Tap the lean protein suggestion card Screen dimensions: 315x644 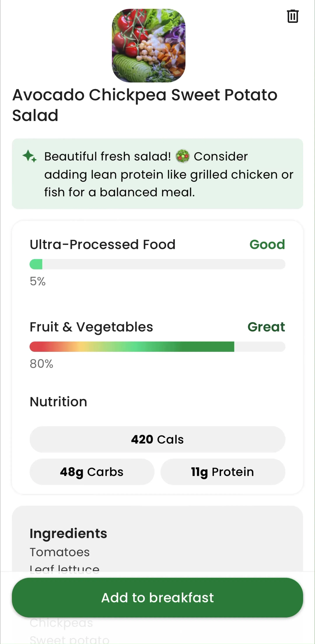pos(157,174)
